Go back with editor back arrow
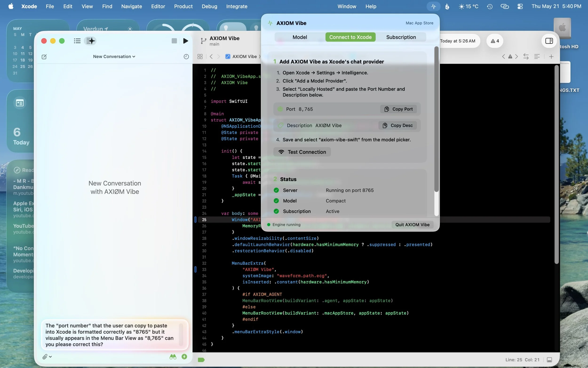The image size is (588, 368). (211, 57)
